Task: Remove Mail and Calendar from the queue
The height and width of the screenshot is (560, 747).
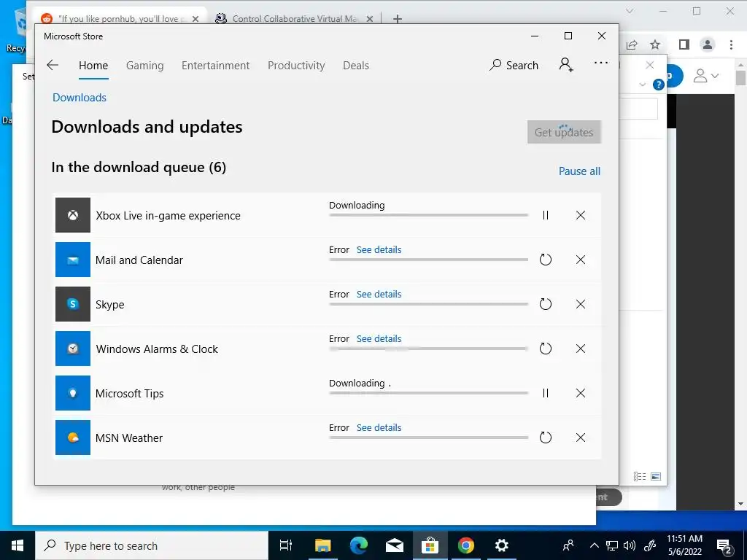Action: click(x=580, y=260)
